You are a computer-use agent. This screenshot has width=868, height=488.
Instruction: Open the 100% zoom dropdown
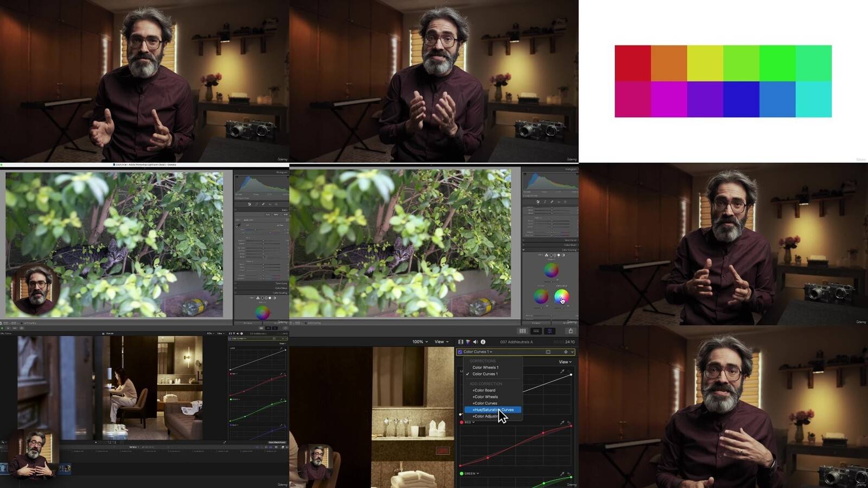point(420,342)
